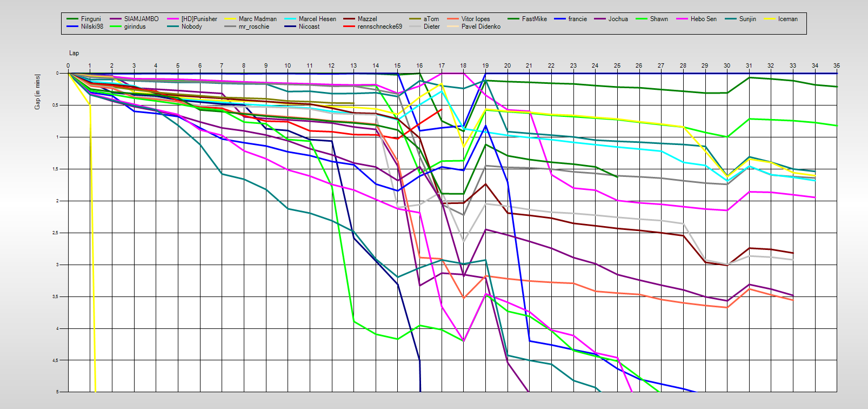Click the 'Lap' axis title
The image size is (868, 409).
pos(74,53)
